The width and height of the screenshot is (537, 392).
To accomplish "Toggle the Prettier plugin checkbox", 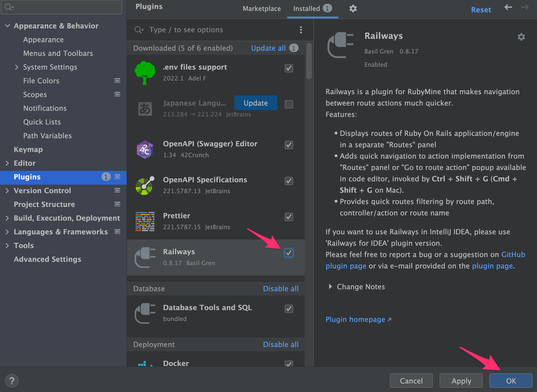I will click(289, 217).
